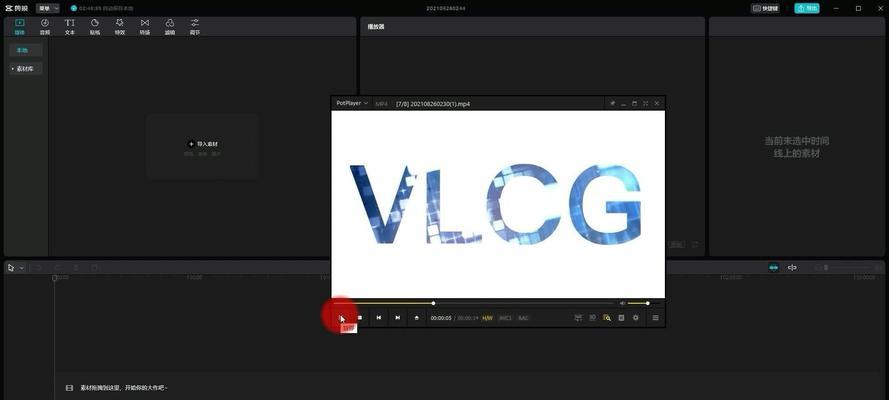Viewport: 889px width, 400px height.
Task: Expand the 素材库 material library
Action: tap(26, 69)
